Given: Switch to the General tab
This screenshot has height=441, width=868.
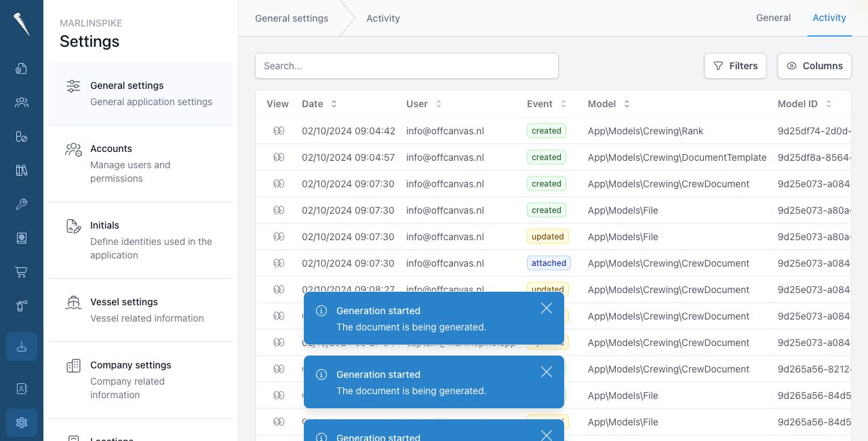Looking at the screenshot, I should [773, 18].
